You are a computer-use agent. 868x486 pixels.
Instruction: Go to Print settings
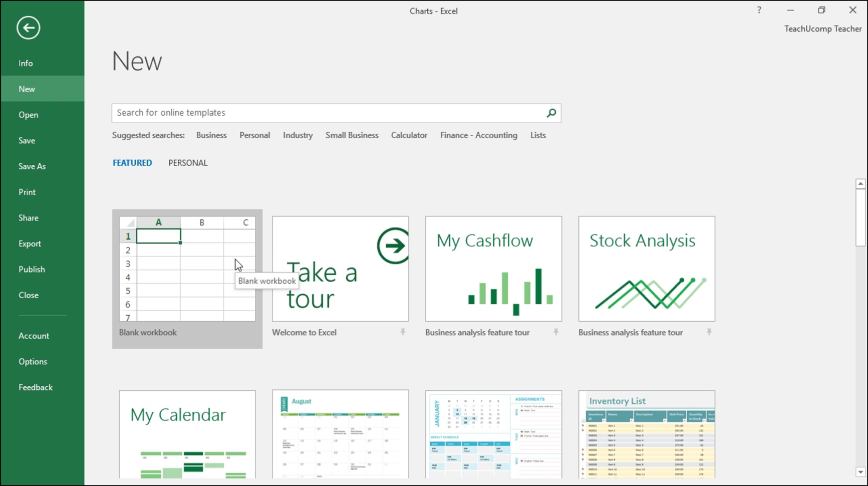click(x=27, y=192)
